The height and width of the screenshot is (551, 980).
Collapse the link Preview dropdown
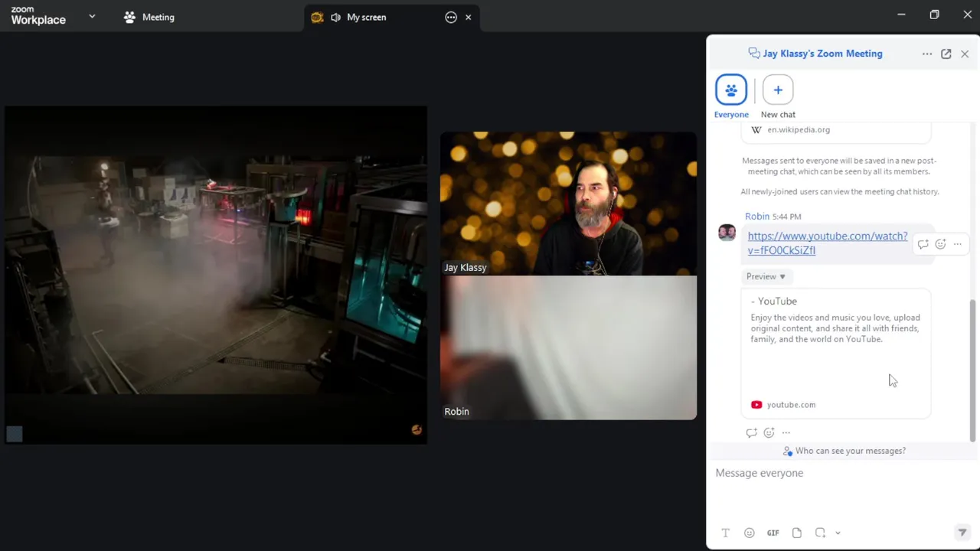click(x=766, y=276)
